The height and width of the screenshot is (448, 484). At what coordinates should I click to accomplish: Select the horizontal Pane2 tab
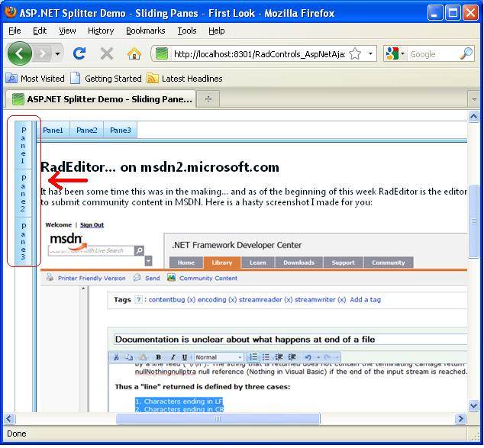87,131
